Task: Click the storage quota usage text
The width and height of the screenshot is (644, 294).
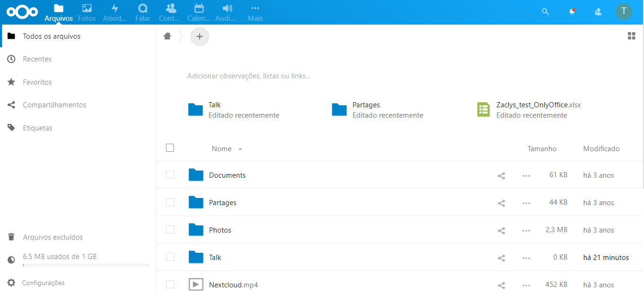Action: 60,257
